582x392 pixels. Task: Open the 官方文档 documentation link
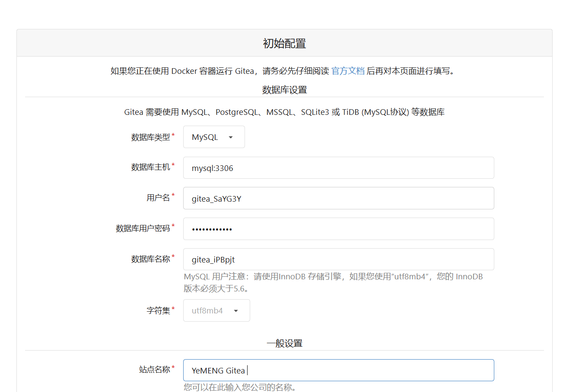[348, 71]
